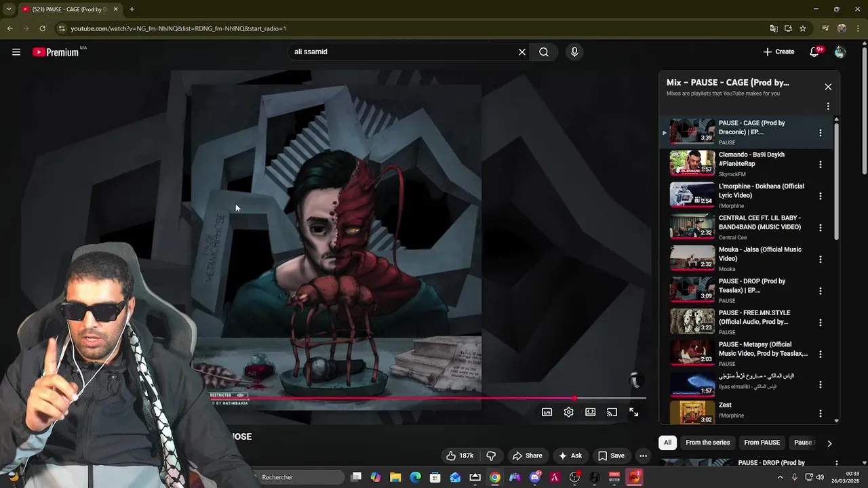Open the YouTube account avatar menu
Screen dimensions: 868x488
tap(840, 52)
